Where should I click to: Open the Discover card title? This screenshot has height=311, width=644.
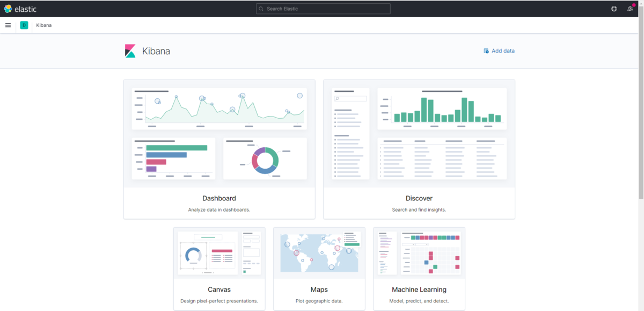click(419, 198)
